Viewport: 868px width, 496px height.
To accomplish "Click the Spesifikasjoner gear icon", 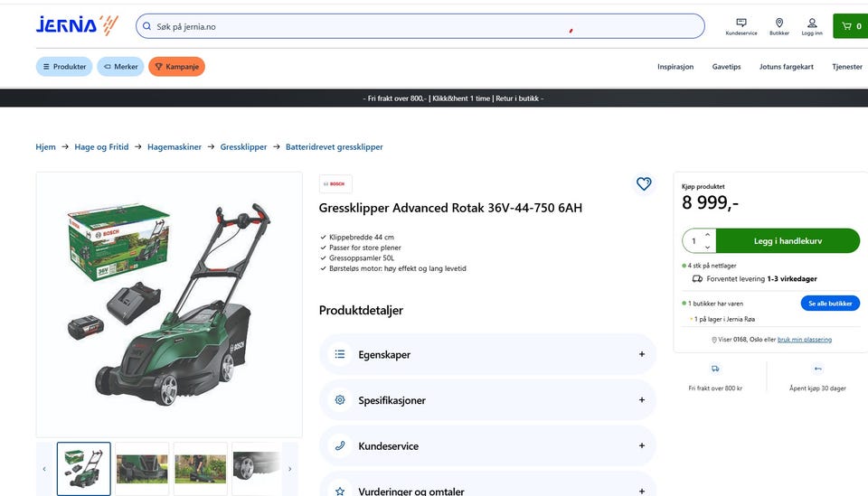I will tap(340, 400).
